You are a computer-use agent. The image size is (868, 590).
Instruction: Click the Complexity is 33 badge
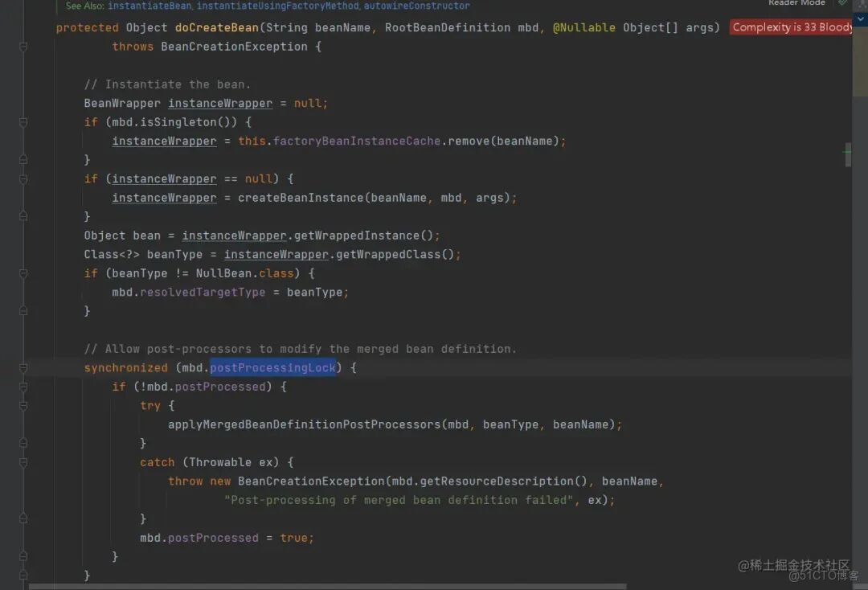791,27
